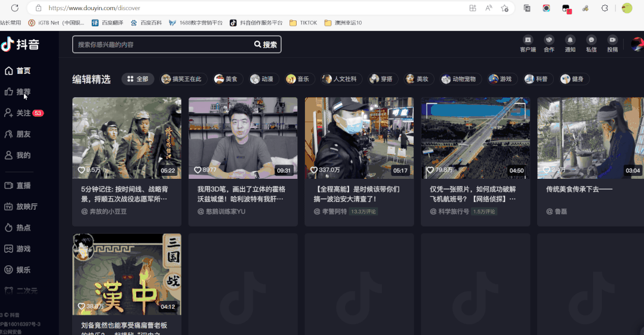The image size is (644, 335).
Task: Open the 漢中 三国 video thumbnail
Action: pyautogui.click(x=127, y=274)
